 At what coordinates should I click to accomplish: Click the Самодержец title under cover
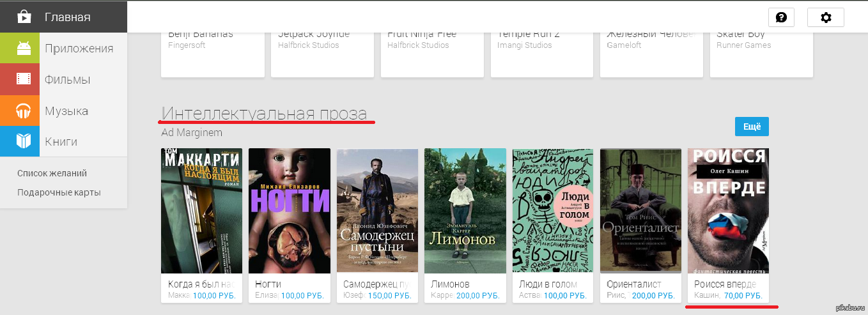376,284
